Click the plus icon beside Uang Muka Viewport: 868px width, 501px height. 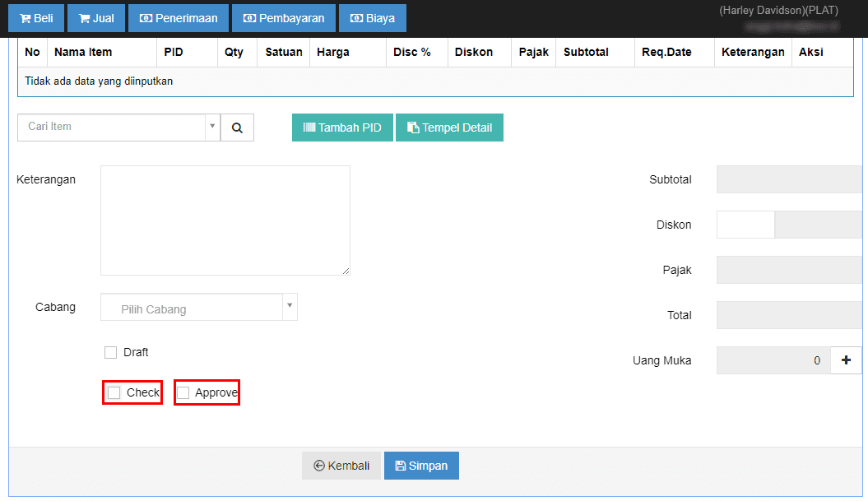click(x=846, y=360)
